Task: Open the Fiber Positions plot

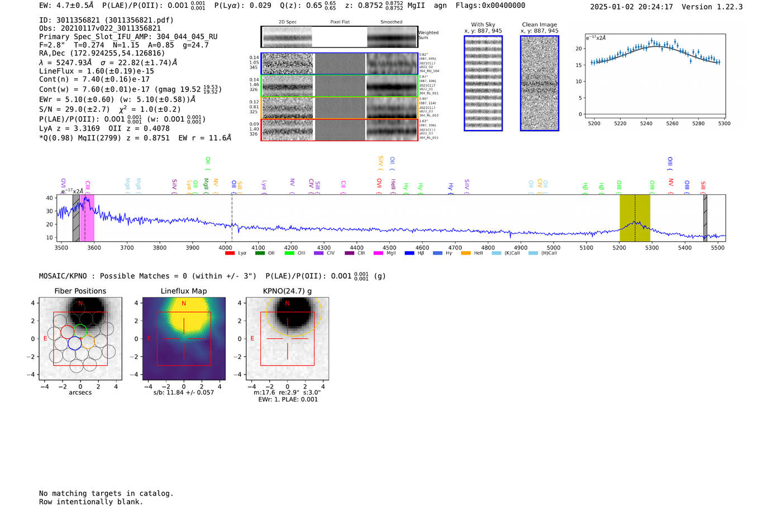Action: coord(80,338)
